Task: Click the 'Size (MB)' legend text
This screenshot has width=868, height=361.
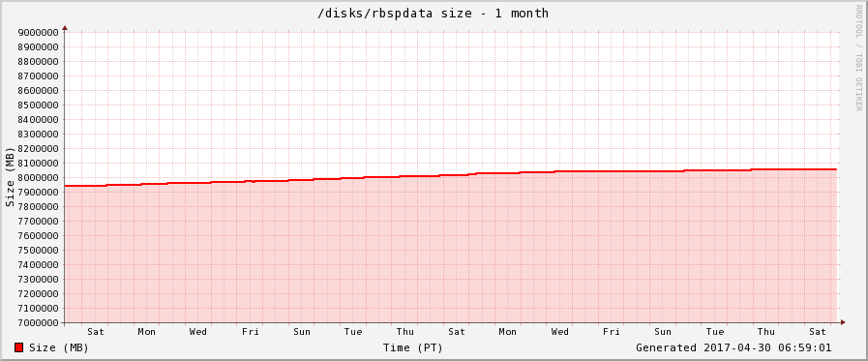Action: (x=59, y=347)
